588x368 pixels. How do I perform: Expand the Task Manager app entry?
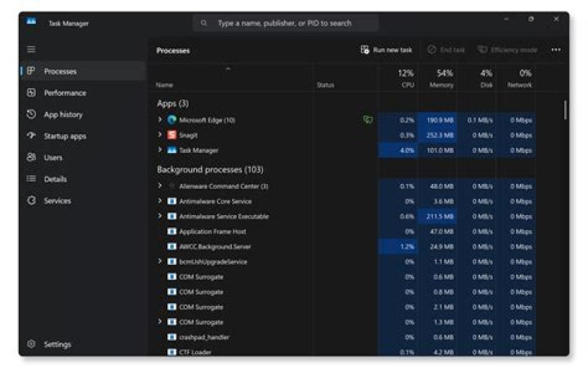[160, 150]
